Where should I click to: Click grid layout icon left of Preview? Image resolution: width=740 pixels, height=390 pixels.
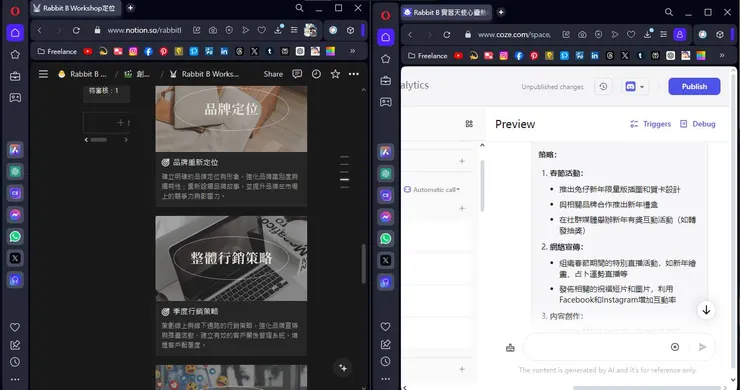(469, 124)
